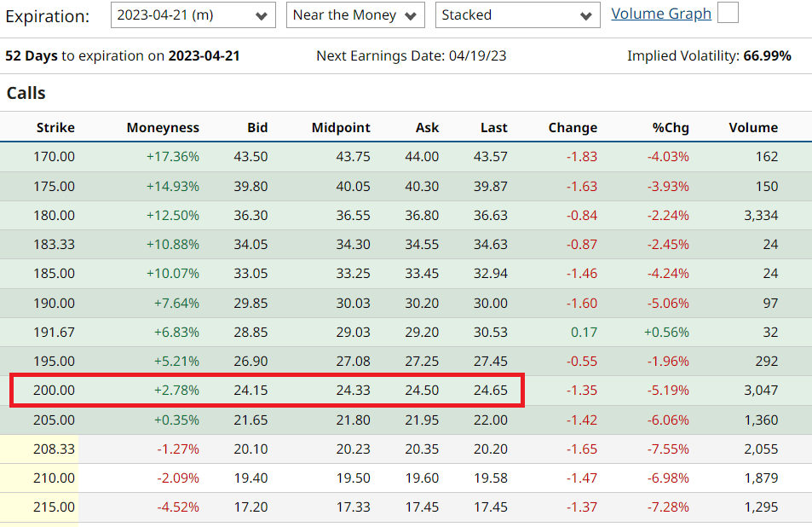Sort by the Moneyness column header
The height and width of the screenshot is (527, 812).
(163, 128)
